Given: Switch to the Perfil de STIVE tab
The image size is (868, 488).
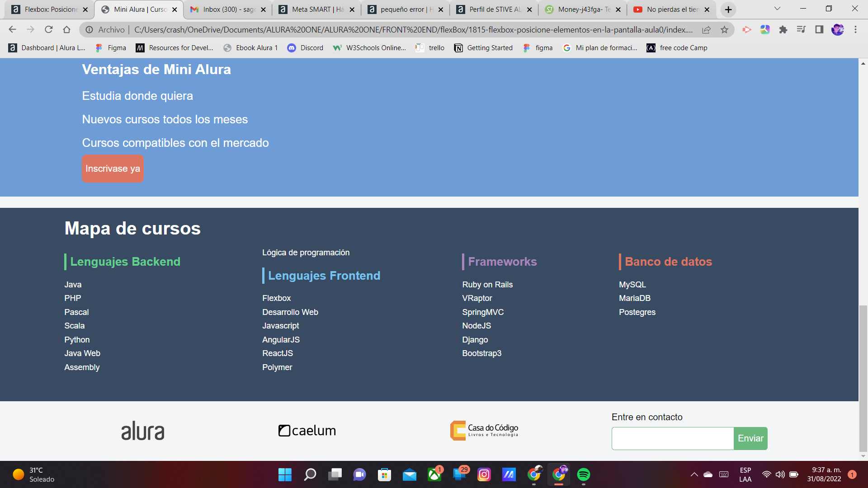Looking at the screenshot, I should coord(495,9).
